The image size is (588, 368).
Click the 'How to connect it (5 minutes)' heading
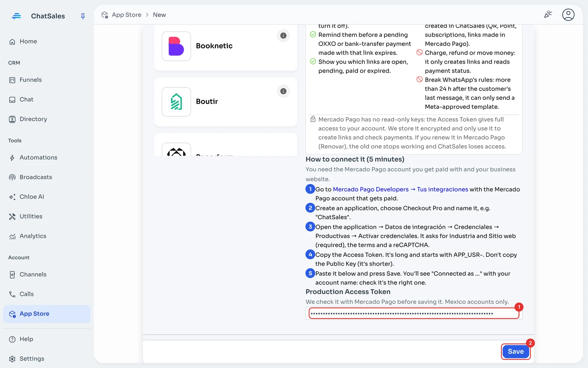point(355,159)
